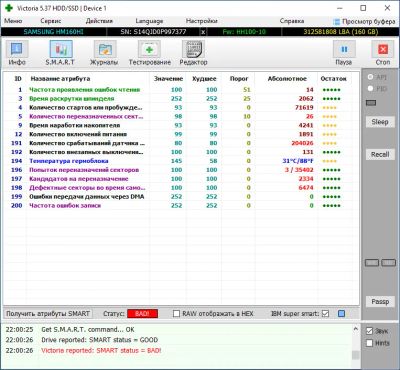Screen dimensions: 400x370
Task: Select the API radio option
Action: [370, 77]
